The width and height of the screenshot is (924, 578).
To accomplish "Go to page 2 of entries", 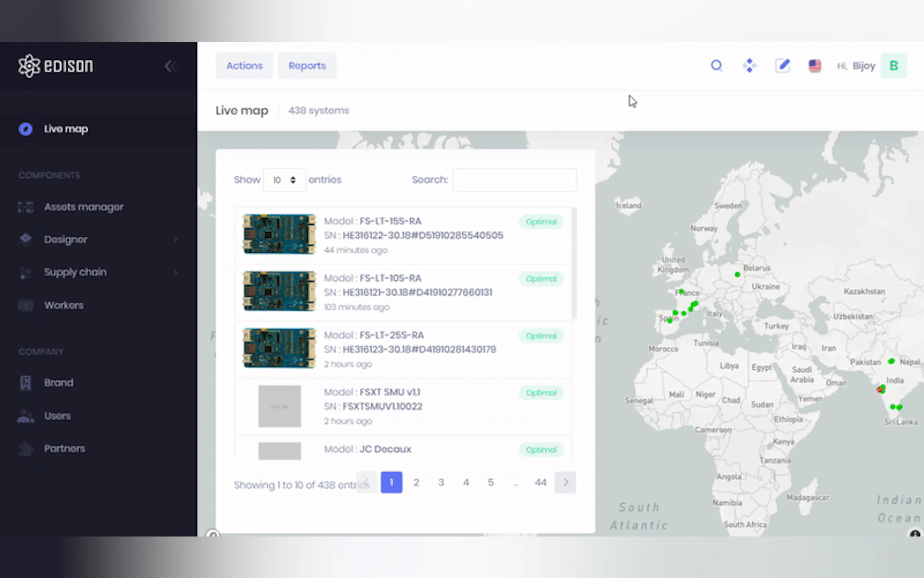I will pos(416,482).
